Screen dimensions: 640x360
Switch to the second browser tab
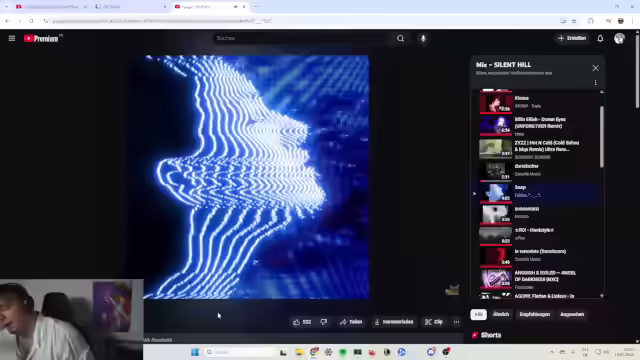tap(131, 7)
